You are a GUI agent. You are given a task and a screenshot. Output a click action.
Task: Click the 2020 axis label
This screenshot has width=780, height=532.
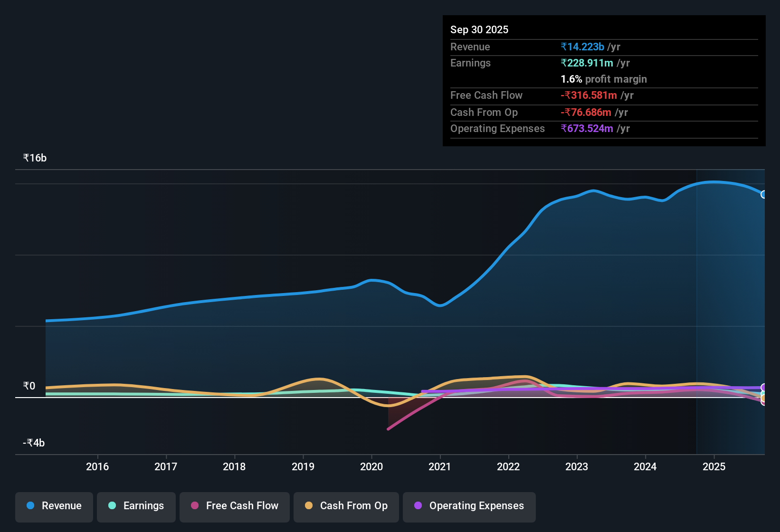coord(371,467)
